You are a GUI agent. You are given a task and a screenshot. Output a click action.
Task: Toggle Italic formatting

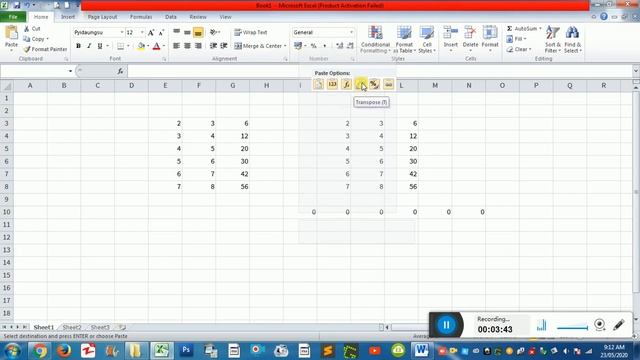tap(89, 46)
